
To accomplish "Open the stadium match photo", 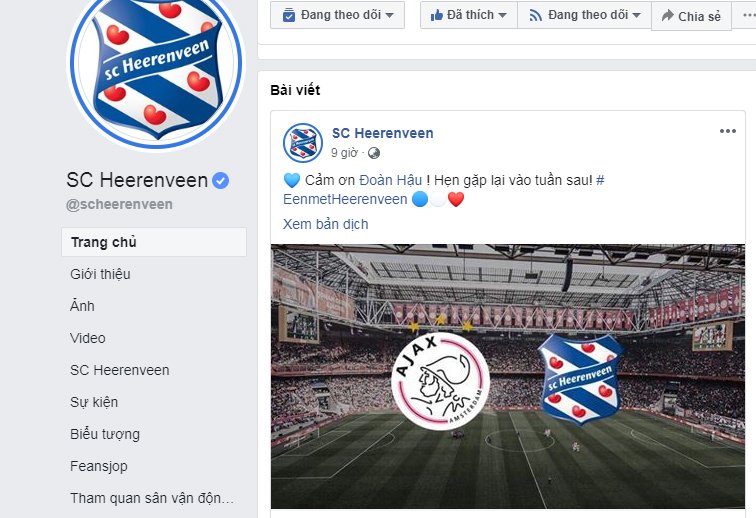I will [508, 376].
